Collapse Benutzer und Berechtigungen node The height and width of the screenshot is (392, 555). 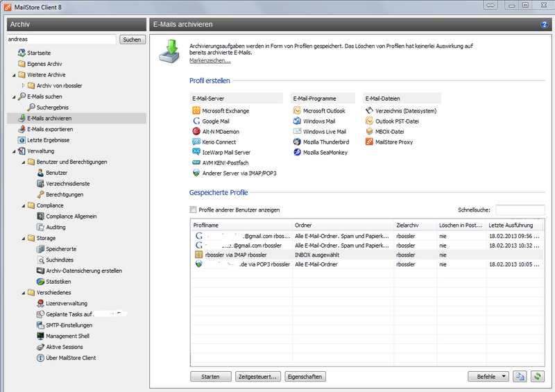click(x=24, y=162)
